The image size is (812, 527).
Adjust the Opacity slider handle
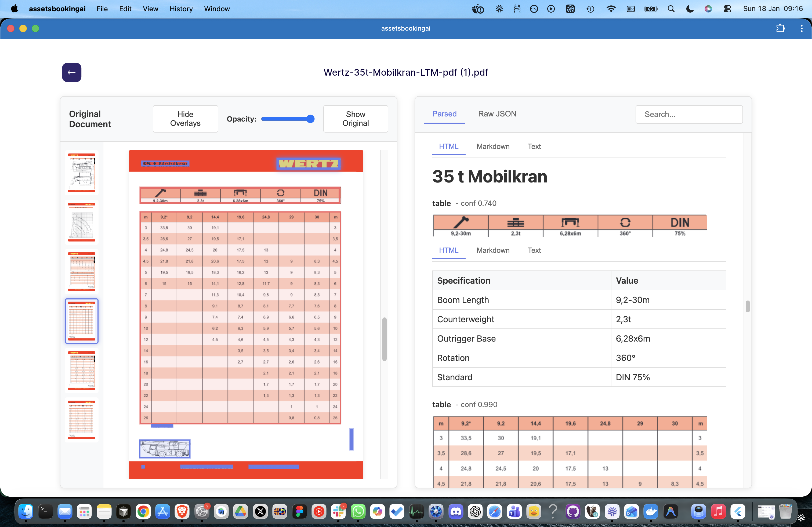(x=310, y=119)
